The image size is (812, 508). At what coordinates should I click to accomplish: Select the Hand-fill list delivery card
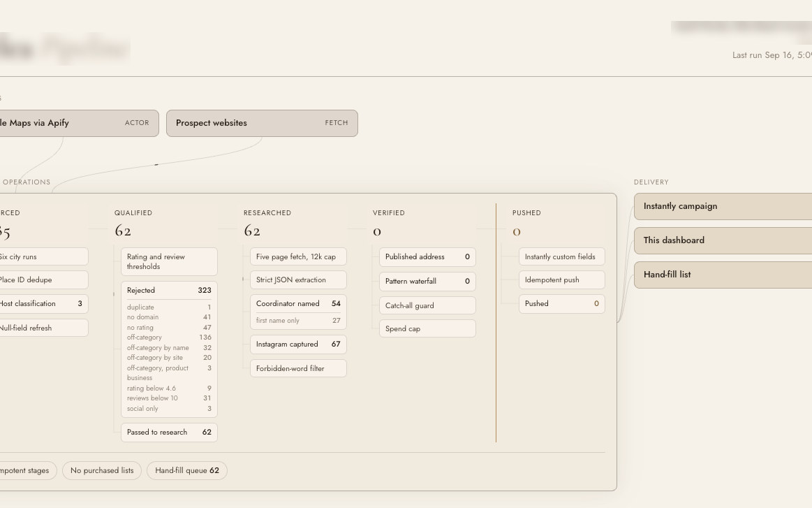723,275
